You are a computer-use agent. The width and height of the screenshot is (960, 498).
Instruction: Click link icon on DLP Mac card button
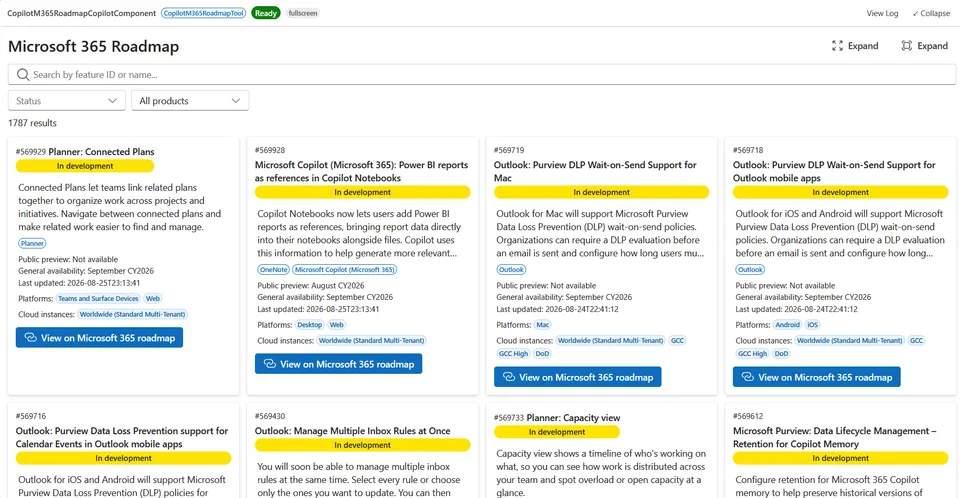[509, 377]
